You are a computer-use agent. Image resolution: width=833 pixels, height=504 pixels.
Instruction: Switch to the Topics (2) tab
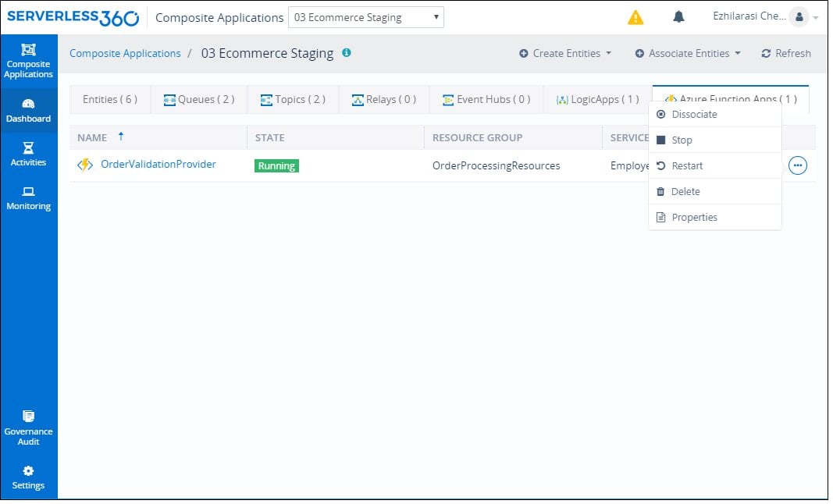pos(294,99)
